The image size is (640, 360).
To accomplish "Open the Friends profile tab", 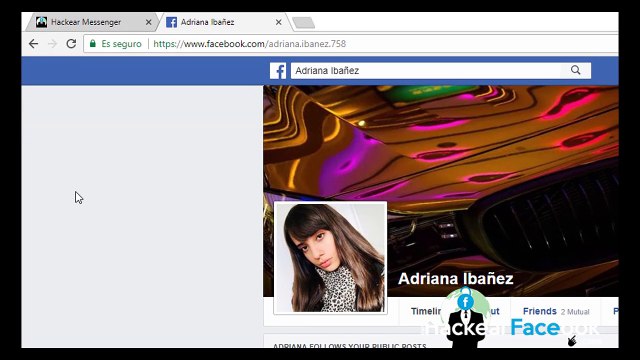I will pyautogui.click(x=540, y=311).
